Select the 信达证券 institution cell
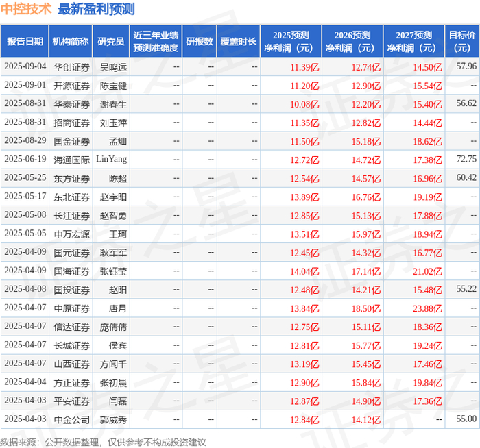This screenshot has width=480, height=448. pos(71,327)
